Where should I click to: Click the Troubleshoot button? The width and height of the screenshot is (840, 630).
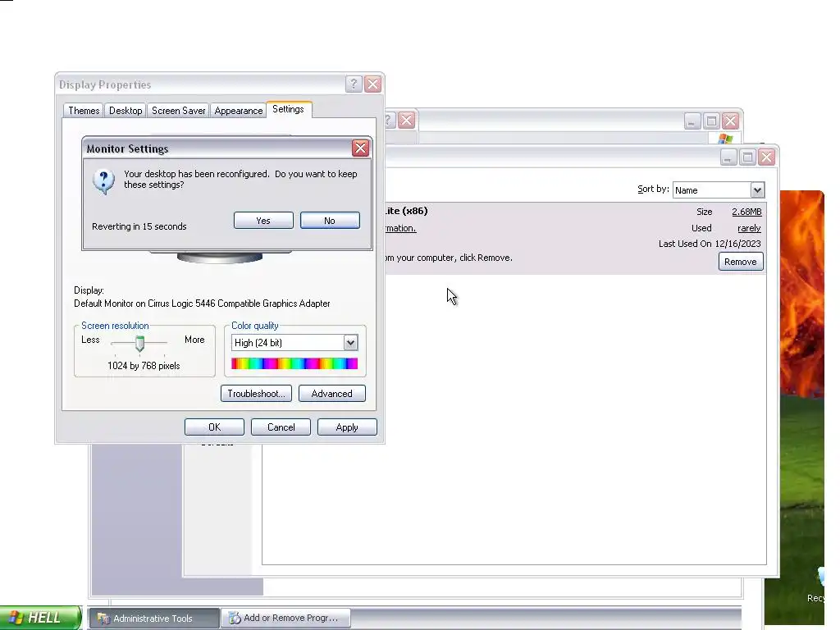(256, 393)
